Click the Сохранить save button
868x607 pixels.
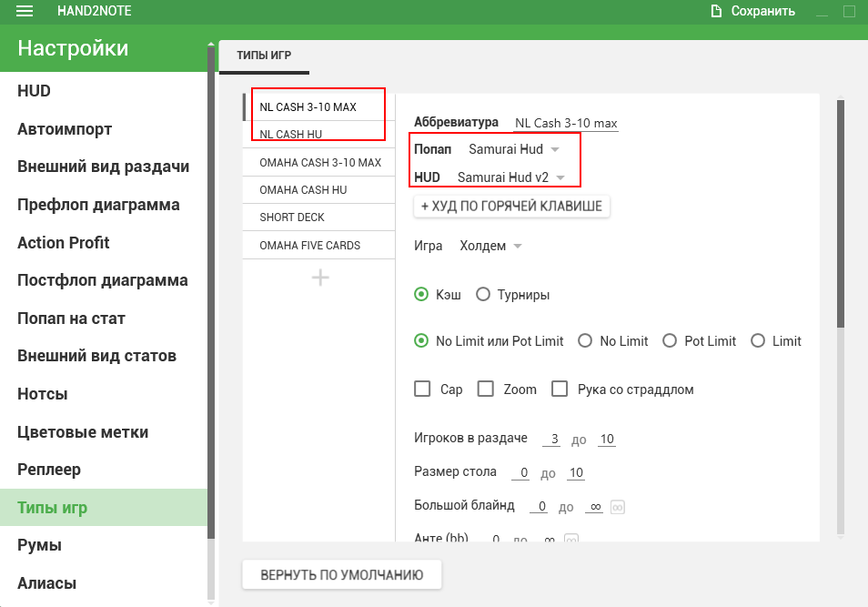click(x=752, y=11)
